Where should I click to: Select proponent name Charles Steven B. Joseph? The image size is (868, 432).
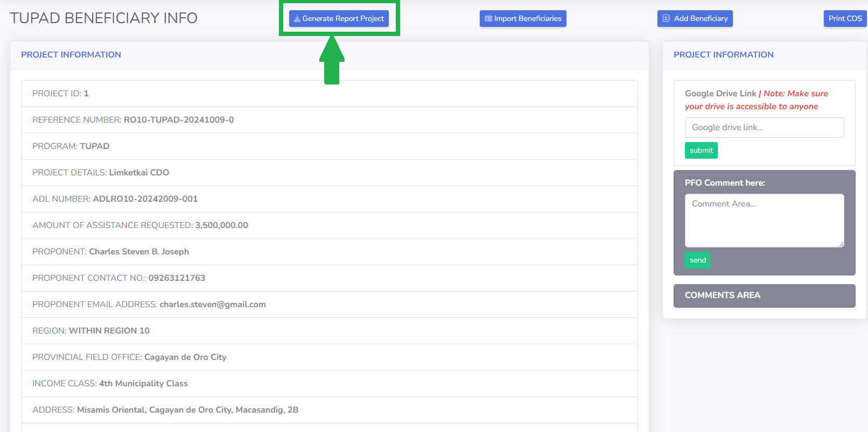[x=139, y=252]
